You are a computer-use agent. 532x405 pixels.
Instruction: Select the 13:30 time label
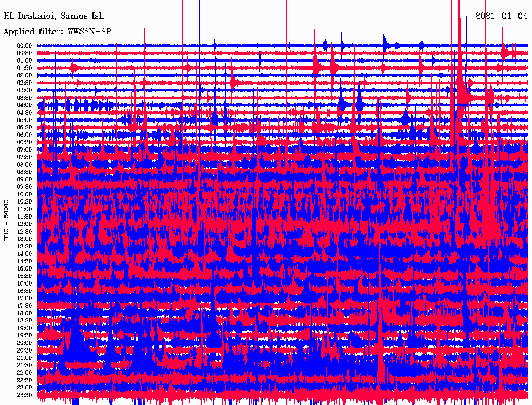coord(24,246)
